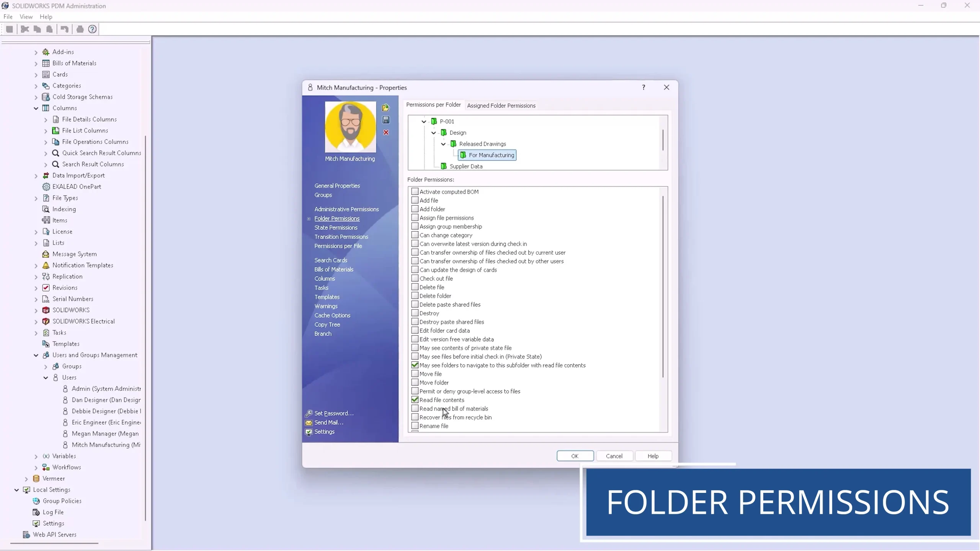
Task: Open the View menu
Action: tap(26, 16)
